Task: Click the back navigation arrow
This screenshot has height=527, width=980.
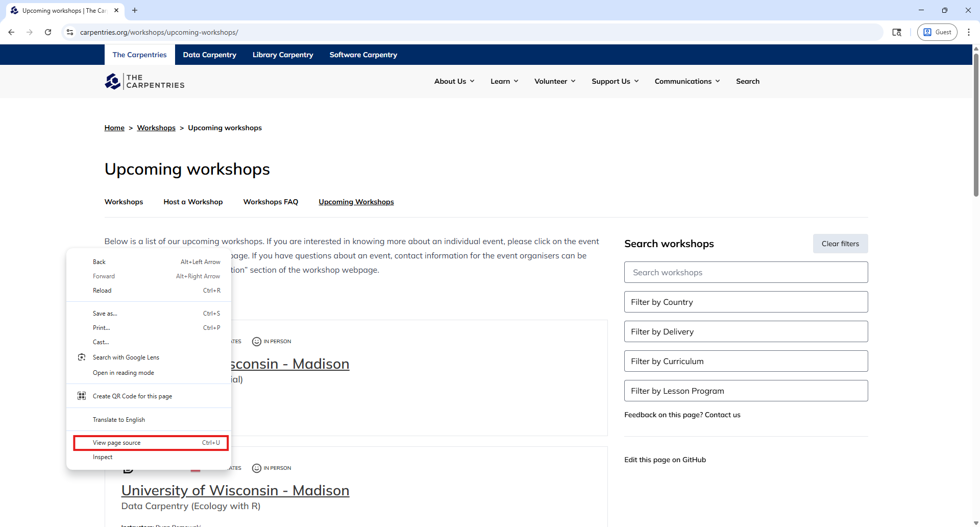Action: [x=11, y=32]
